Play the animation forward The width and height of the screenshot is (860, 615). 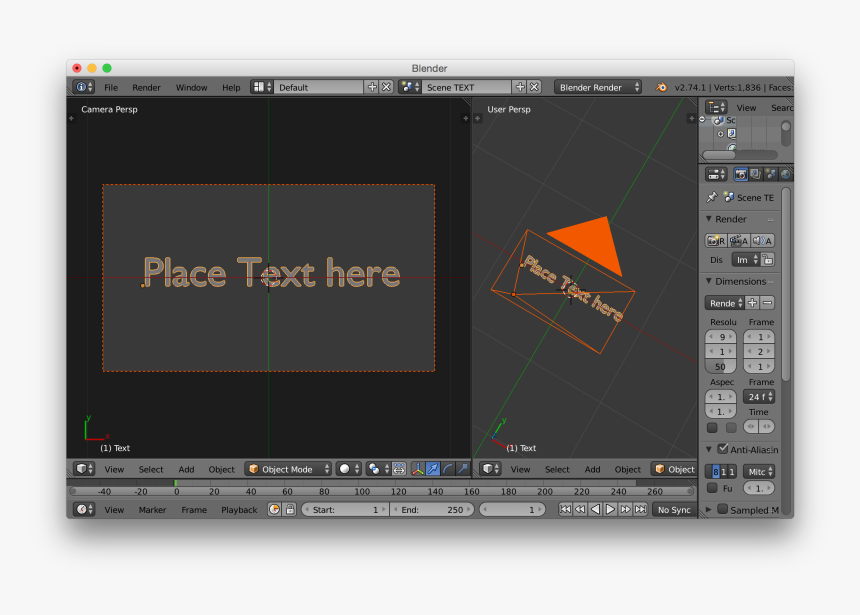tap(610, 509)
